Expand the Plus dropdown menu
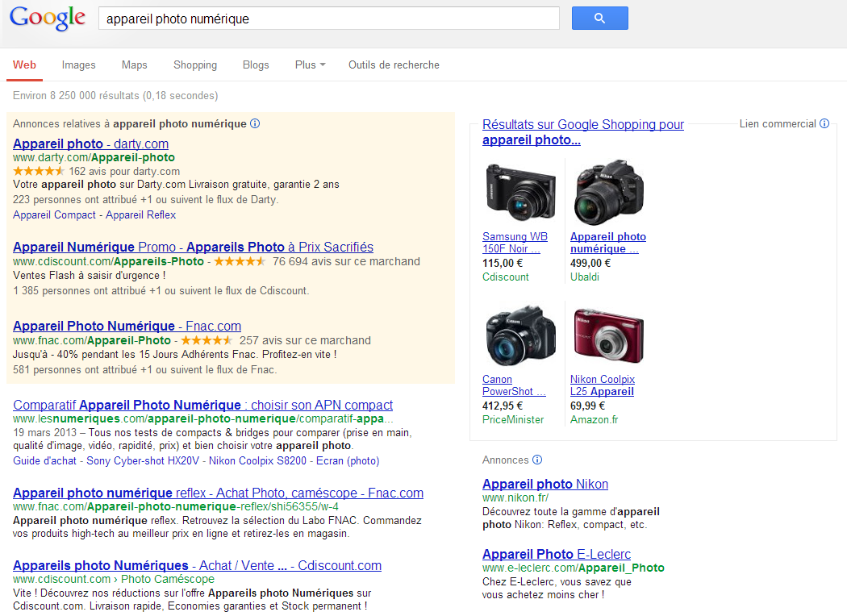This screenshot has width=847, height=616. click(x=310, y=65)
